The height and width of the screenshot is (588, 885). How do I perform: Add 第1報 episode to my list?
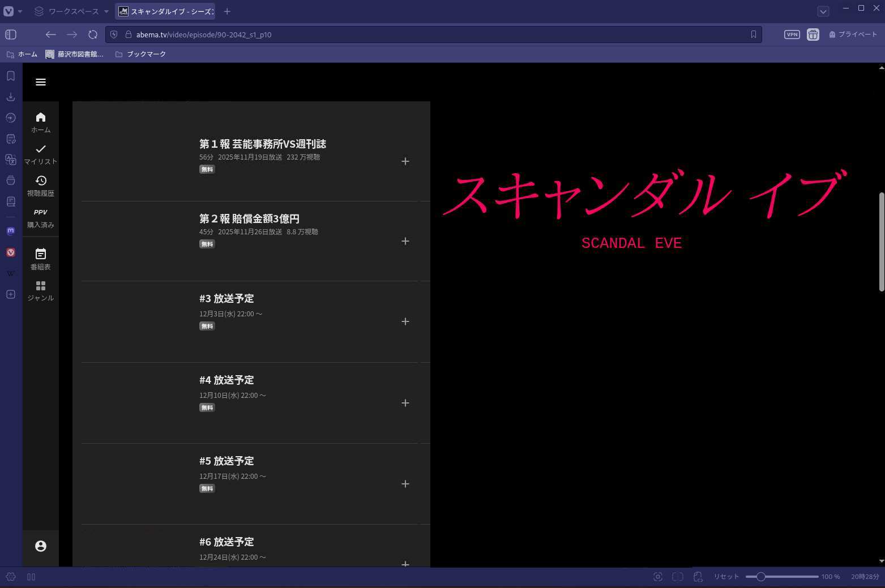pyautogui.click(x=405, y=161)
